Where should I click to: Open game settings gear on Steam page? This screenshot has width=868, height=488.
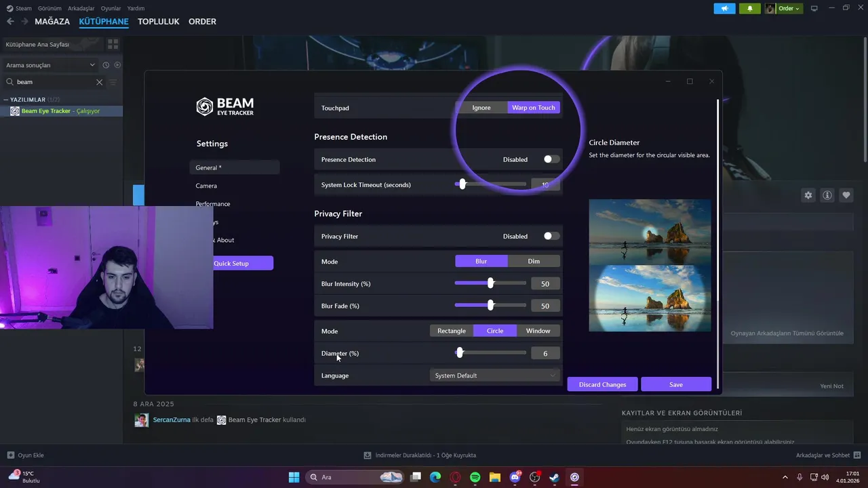(x=808, y=195)
